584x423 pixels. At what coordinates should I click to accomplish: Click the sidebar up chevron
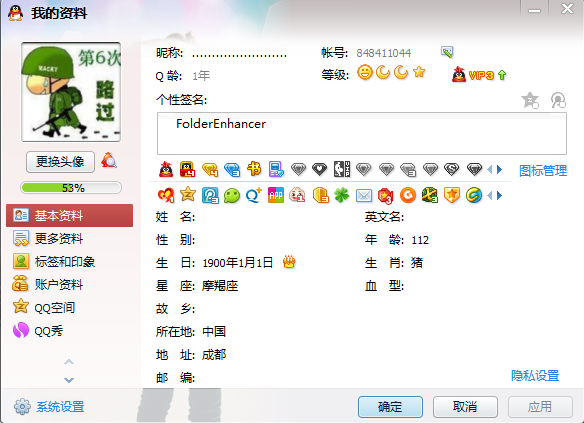point(69,362)
